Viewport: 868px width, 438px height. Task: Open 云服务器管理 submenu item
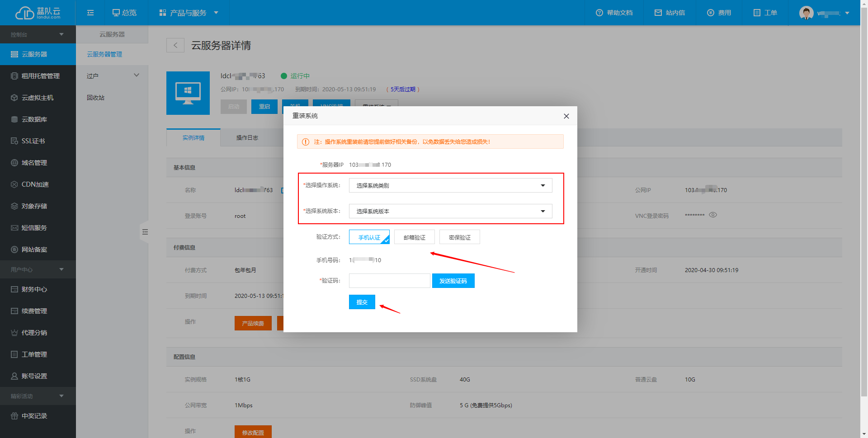[104, 54]
